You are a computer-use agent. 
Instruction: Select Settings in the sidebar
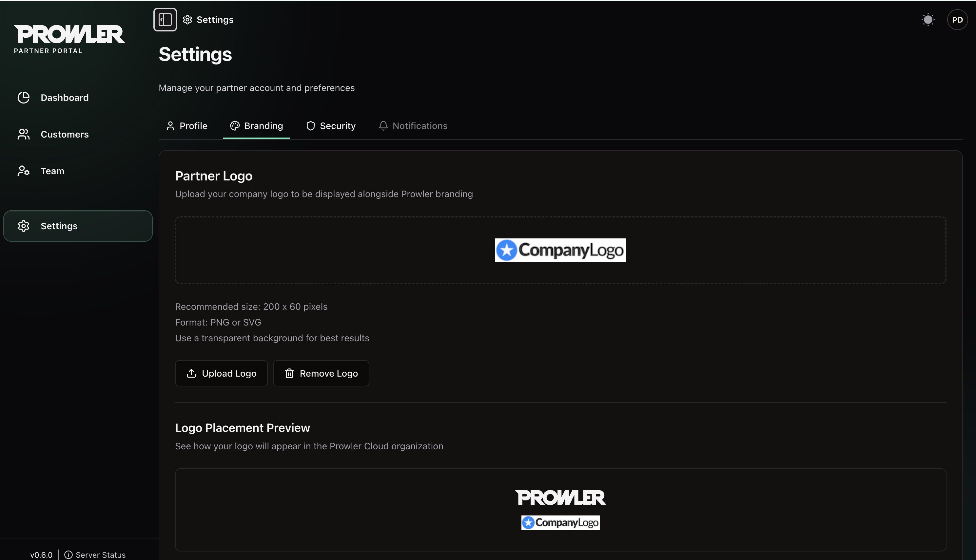pyautogui.click(x=78, y=226)
